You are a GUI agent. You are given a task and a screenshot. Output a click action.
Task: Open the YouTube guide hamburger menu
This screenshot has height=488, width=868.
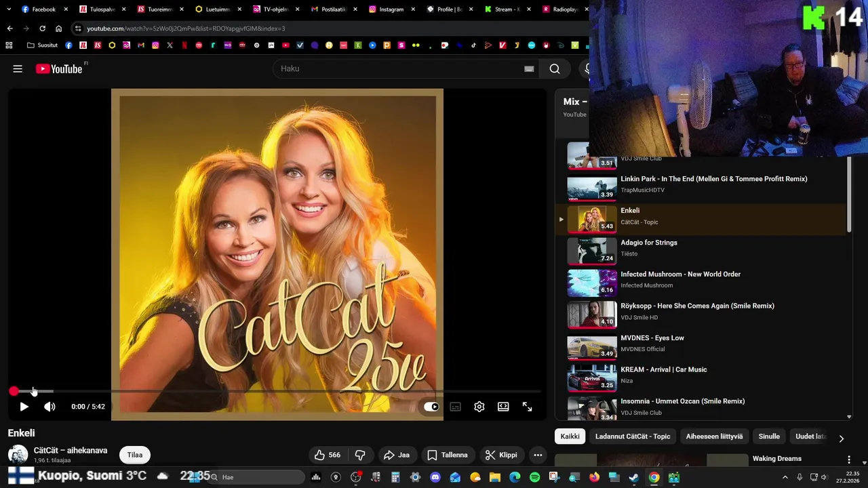tap(18, 68)
